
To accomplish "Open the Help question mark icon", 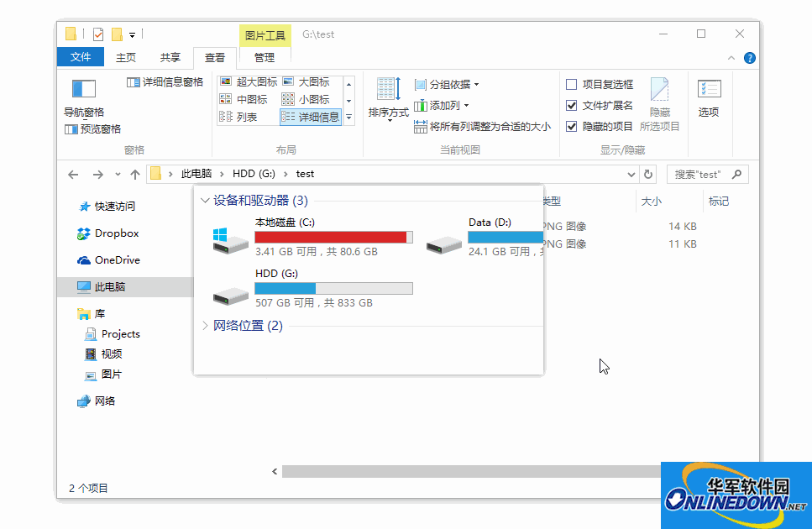I will pyautogui.click(x=749, y=58).
